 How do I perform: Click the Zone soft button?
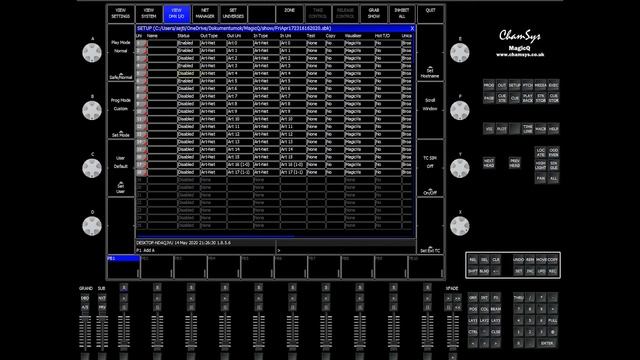coord(289,13)
